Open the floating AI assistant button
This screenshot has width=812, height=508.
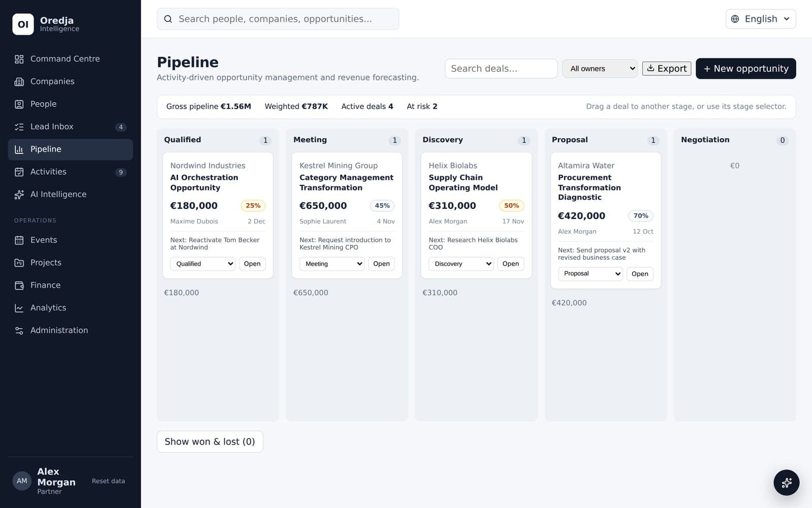[x=786, y=482]
